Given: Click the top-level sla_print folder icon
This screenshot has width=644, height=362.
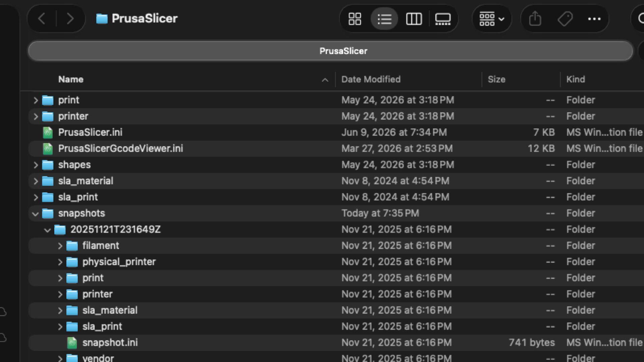Looking at the screenshot, I should pyautogui.click(x=48, y=197).
